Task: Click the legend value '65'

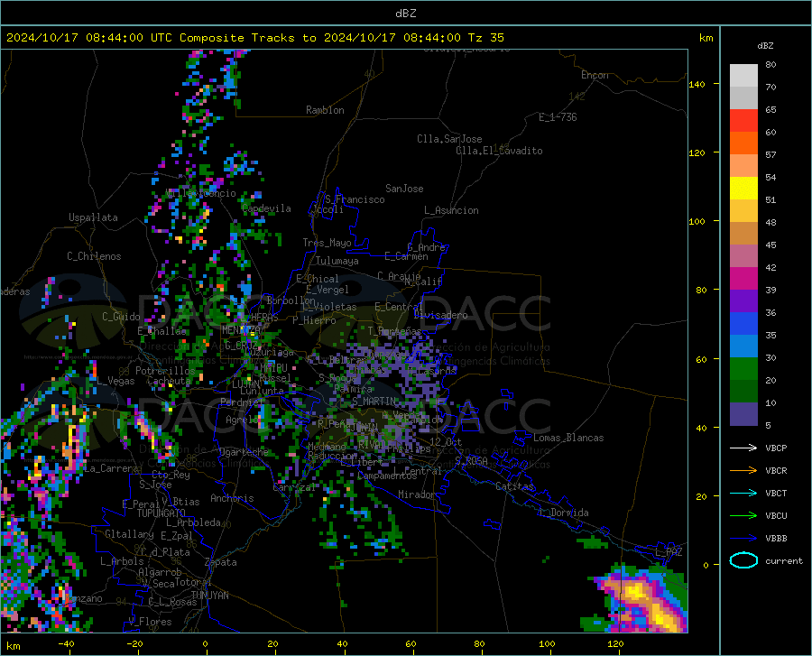Action: click(x=770, y=110)
